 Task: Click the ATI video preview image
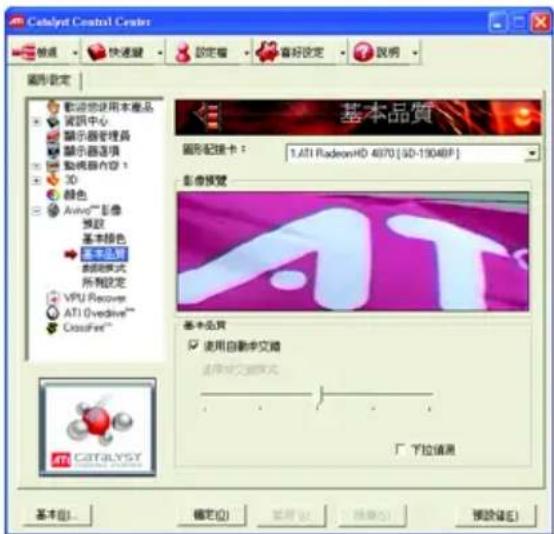[x=353, y=251]
